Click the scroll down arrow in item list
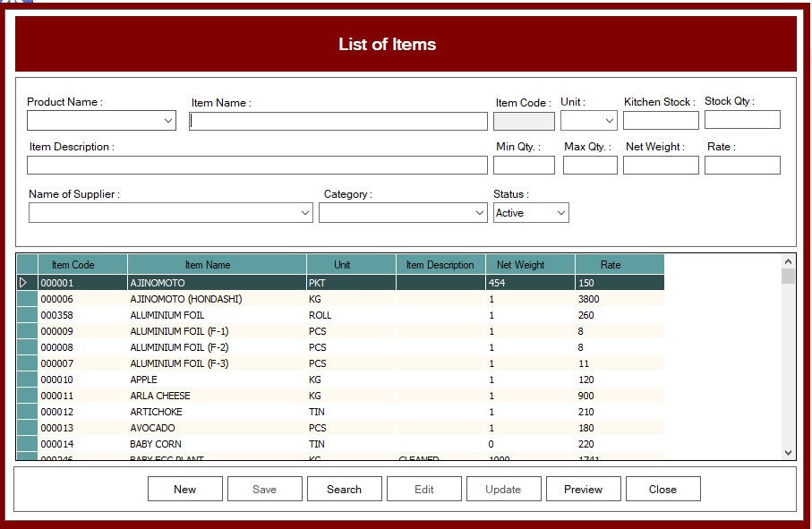 [788, 453]
